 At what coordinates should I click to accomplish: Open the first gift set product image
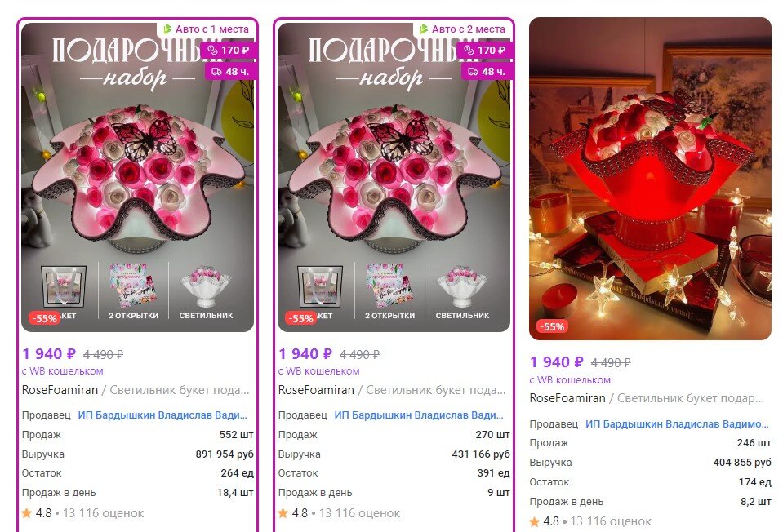[137, 177]
